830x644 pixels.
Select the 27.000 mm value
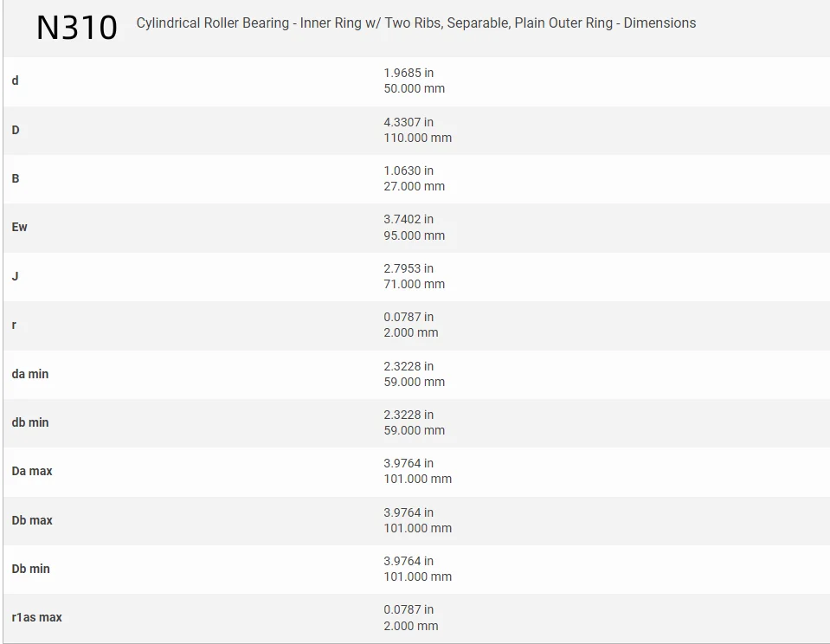415,186
